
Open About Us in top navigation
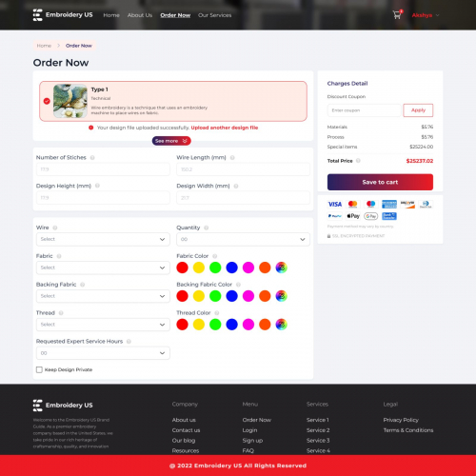point(140,15)
